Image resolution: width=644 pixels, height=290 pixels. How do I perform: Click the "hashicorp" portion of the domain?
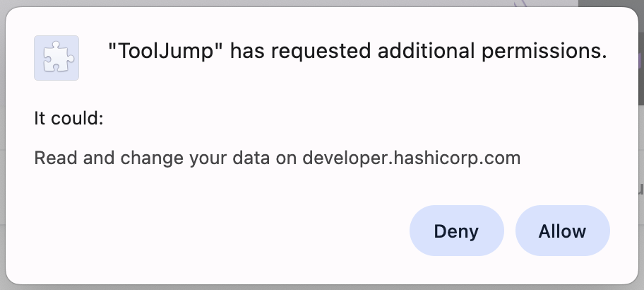click(x=437, y=158)
